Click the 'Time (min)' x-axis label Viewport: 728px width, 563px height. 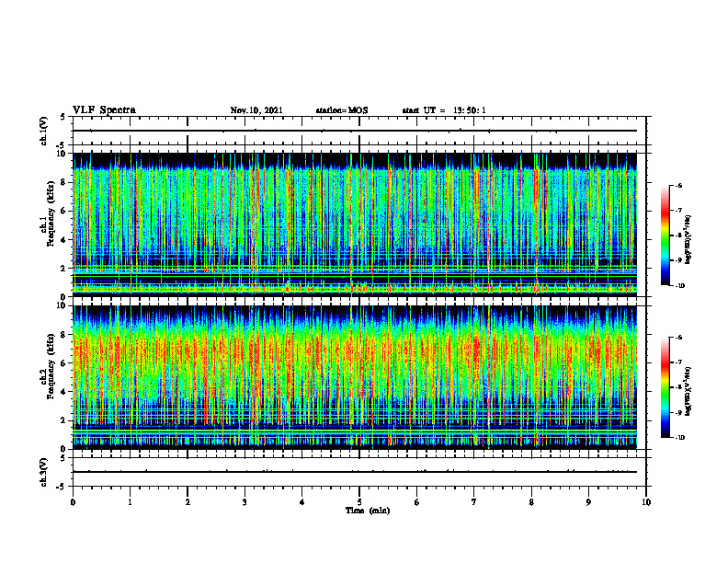pyautogui.click(x=368, y=511)
